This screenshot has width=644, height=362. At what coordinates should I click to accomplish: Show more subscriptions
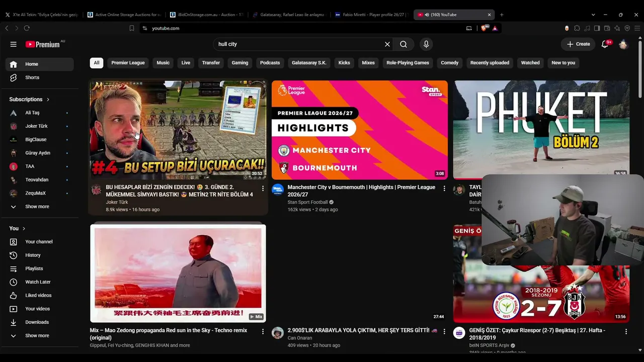[40, 207]
